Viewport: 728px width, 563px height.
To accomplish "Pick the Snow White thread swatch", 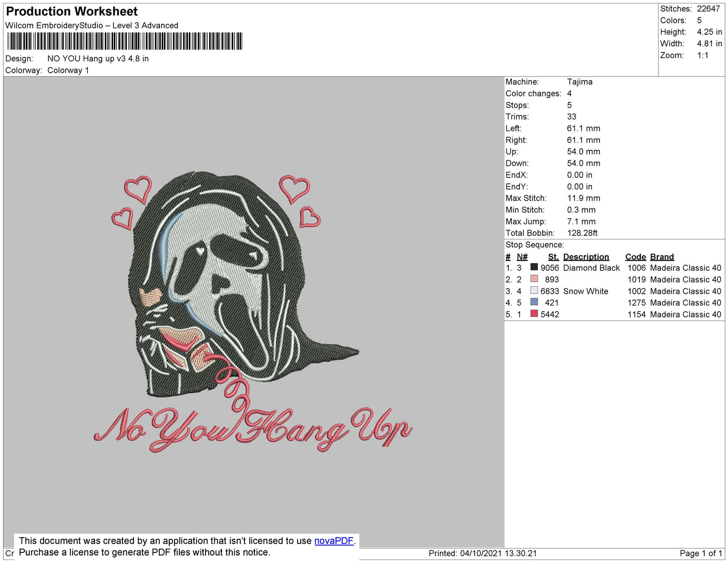I will [x=534, y=290].
